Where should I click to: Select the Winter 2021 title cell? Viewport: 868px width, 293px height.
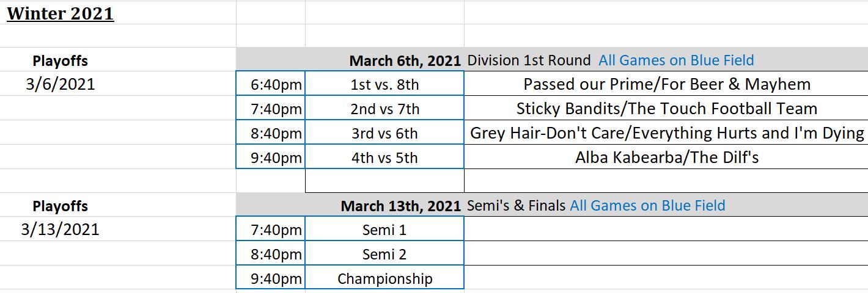[x=61, y=13]
